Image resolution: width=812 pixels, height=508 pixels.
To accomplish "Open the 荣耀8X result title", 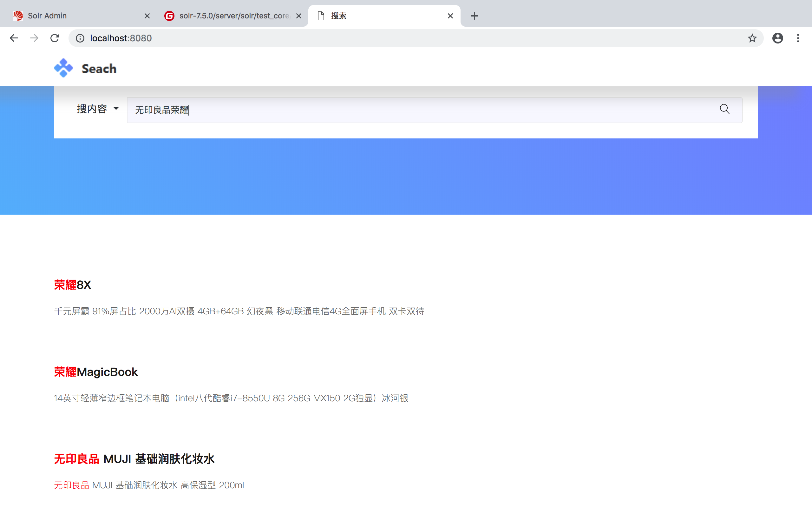I will (72, 285).
